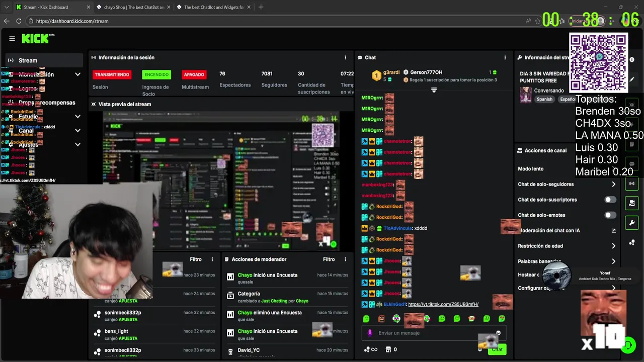The image size is (644, 362).
Task: Open Acciones de moderador options menu
Action: tap(345, 259)
